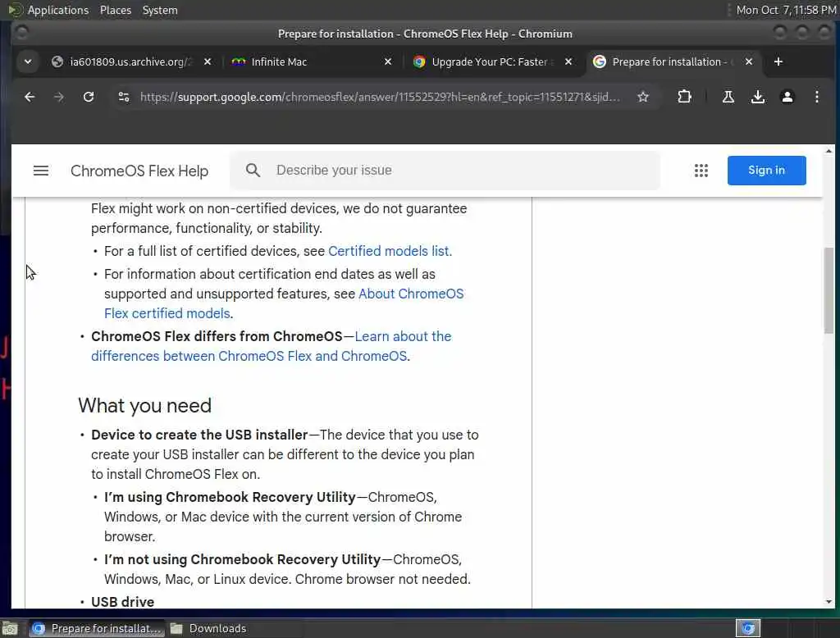Go back to previous page

tap(30, 97)
